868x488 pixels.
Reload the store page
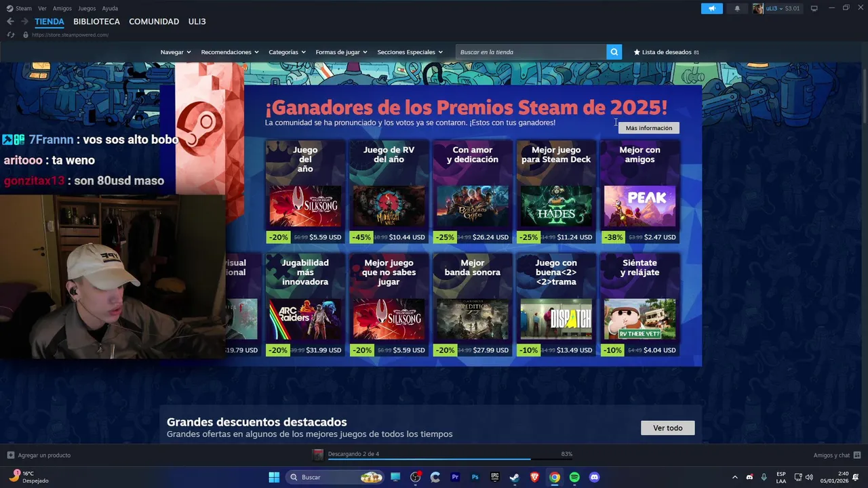coord(11,35)
